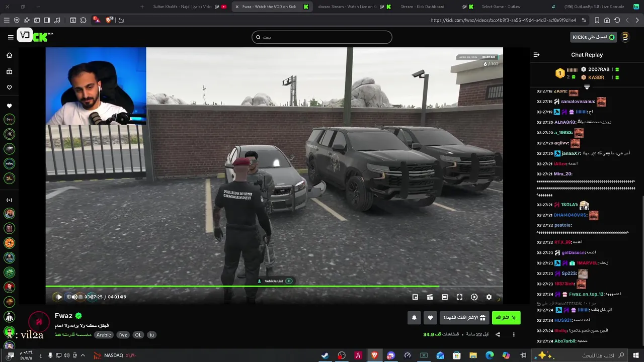
Task: Click the Fwaz channel avatar
Action: pyautogui.click(x=39, y=322)
